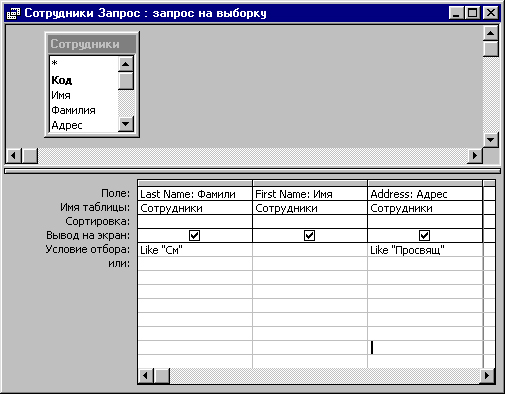Close the Сотрудники Запрос window
This screenshot has height=394, width=505.
point(491,13)
